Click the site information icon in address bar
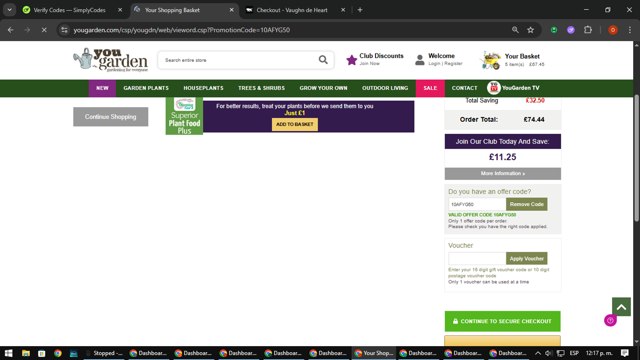Viewport: 640px width, 360px height. 64,30
